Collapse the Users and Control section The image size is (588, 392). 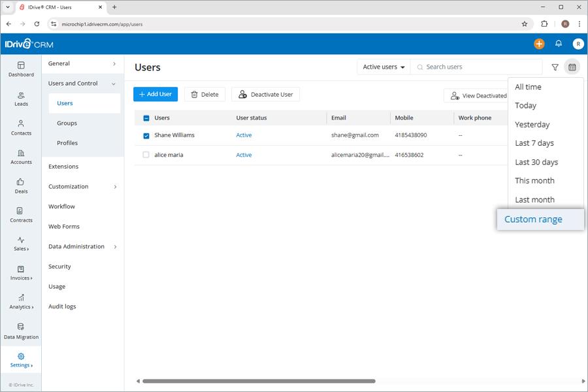(74, 83)
